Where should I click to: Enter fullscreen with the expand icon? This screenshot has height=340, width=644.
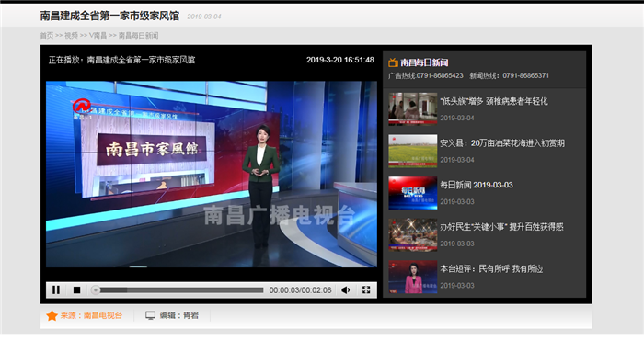[366, 290]
